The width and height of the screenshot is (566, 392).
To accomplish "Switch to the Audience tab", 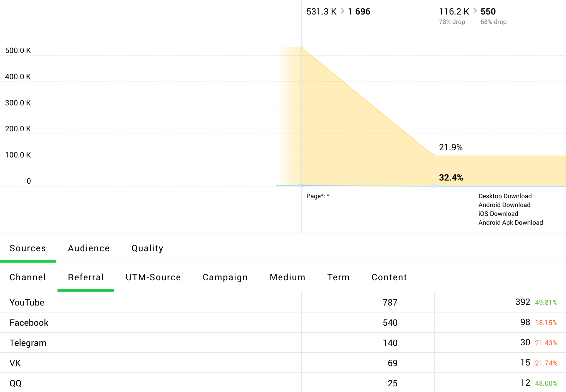I will click(x=88, y=248).
